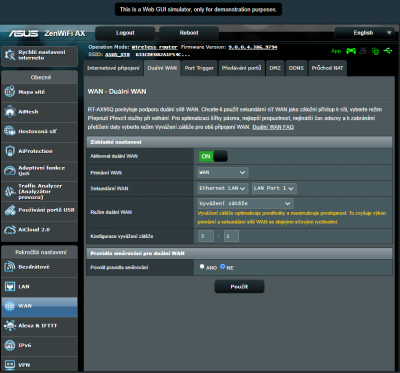Switch to the DDNS tab
This screenshot has width=400, height=373.
296,68
